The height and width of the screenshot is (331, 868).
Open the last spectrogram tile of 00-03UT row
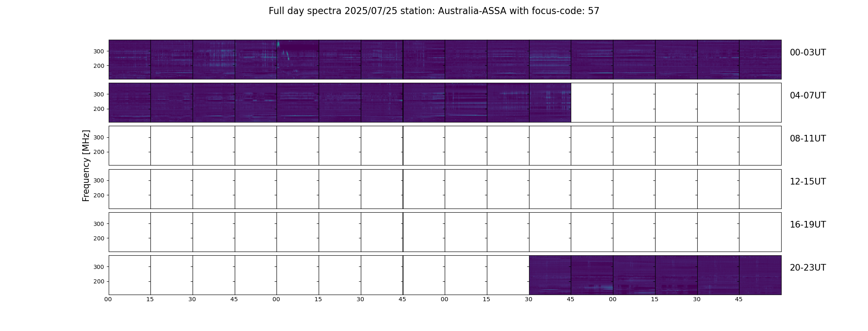pyautogui.click(x=760, y=60)
